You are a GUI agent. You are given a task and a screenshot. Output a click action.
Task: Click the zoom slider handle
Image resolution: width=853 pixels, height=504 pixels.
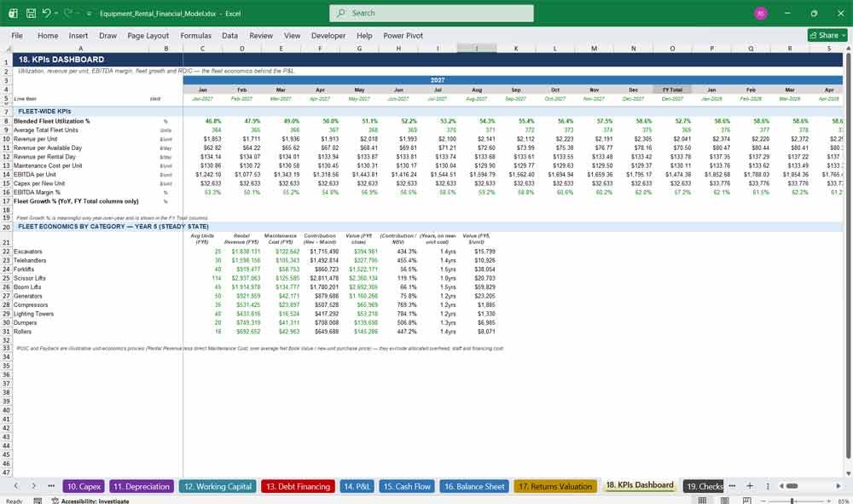[792, 501]
